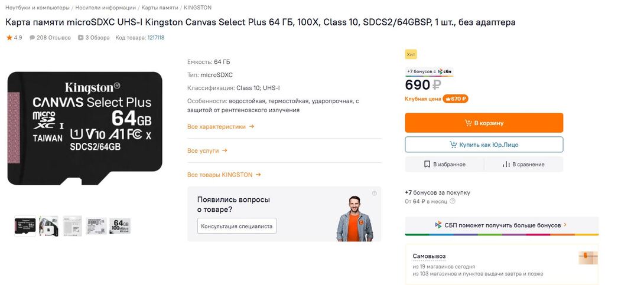644x285 pixels.
Task: Toggle В избранное bookmark
Action: [444, 164]
